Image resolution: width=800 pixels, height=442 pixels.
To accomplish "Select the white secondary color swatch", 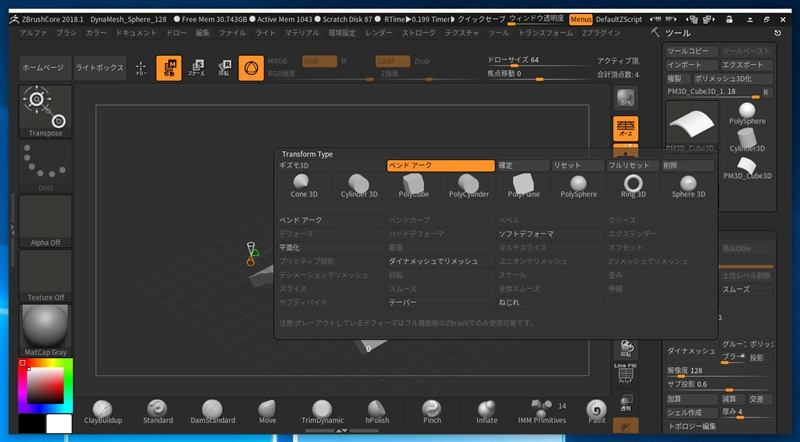I will click(x=59, y=424).
